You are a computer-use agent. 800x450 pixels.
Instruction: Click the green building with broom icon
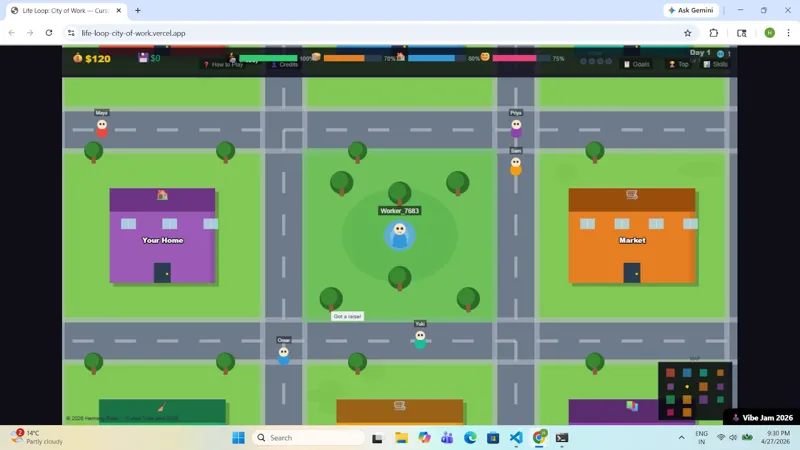(x=162, y=411)
